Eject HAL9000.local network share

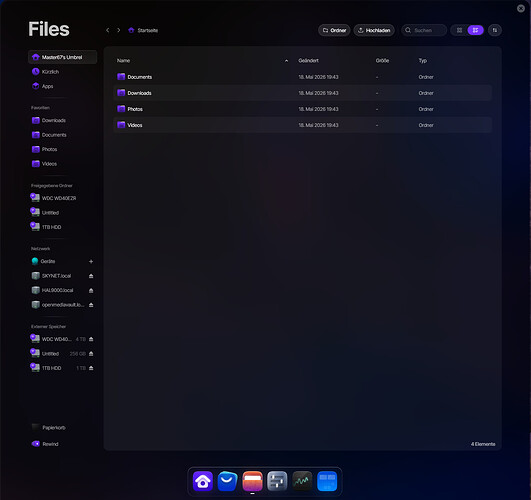(91, 291)
